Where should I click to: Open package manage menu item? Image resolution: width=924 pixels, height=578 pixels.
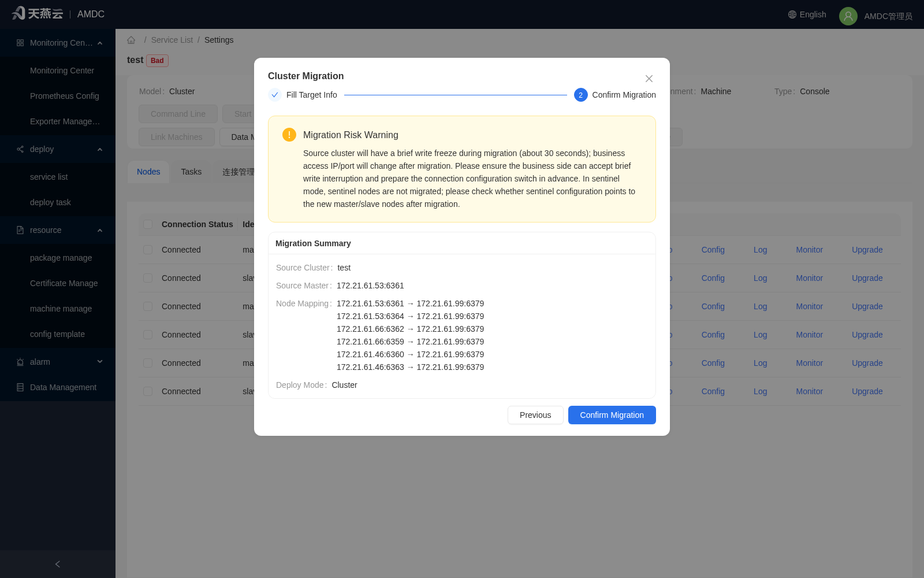point(58,258)
